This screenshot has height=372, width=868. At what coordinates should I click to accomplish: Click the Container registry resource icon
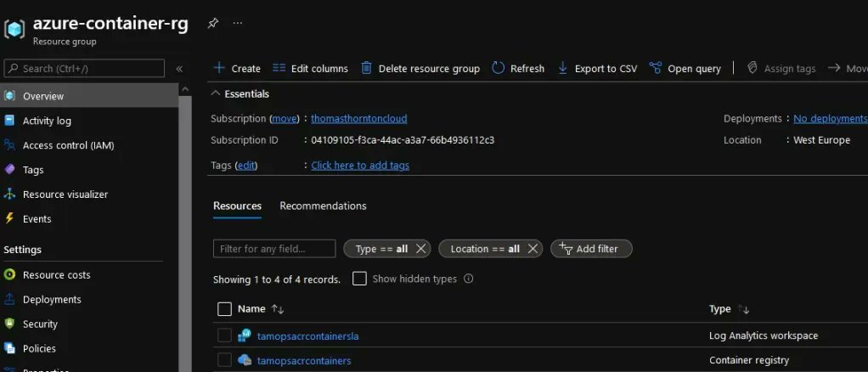click(245, 360)
